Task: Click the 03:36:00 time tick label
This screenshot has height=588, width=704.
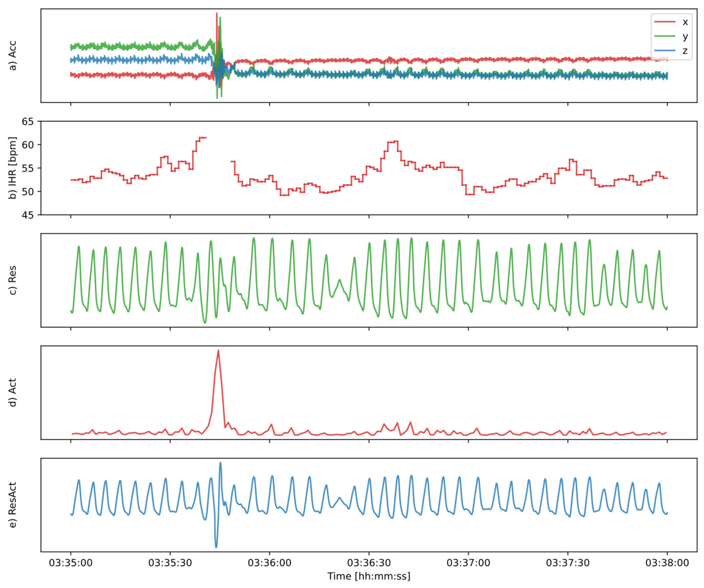Action: [270, 562]
